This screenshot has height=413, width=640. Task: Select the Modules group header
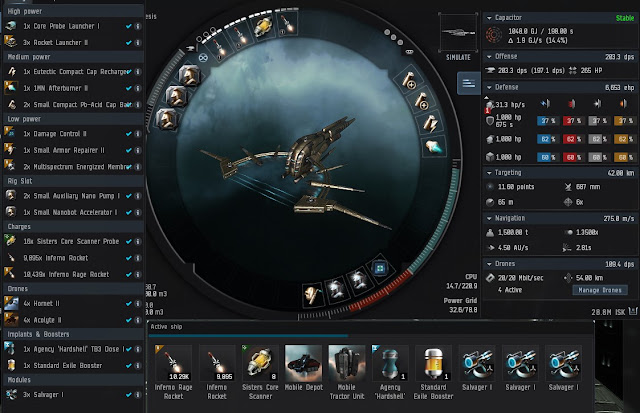pyautogui.click(x=73, y=380)
